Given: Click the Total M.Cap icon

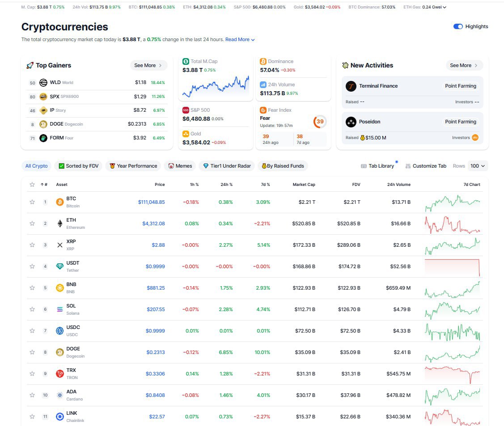Looking at the screenshot, I should click(186, 61).
